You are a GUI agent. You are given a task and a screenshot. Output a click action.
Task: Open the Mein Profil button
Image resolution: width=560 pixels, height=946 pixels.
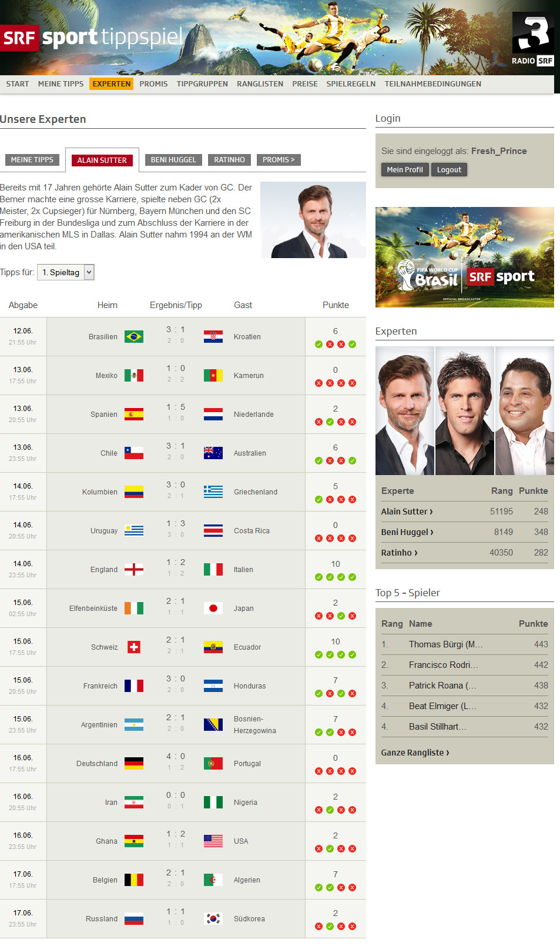[405, 170]
